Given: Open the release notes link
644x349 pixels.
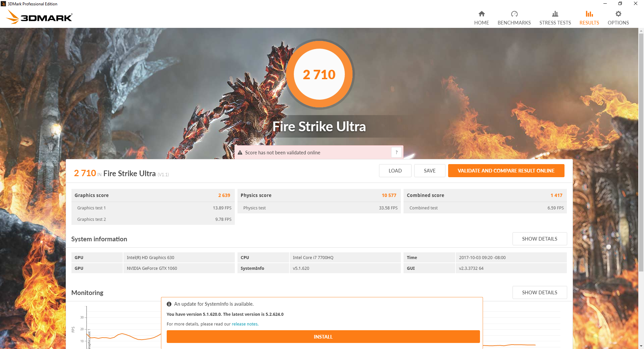Looking at the screenshot, I should [245, 324].
